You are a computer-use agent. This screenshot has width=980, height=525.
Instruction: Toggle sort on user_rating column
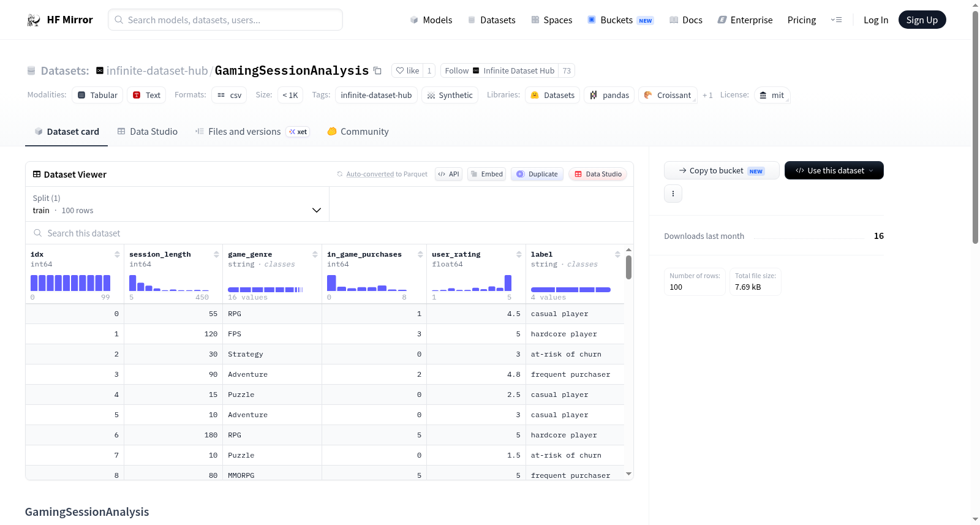(x=519, y=254)
